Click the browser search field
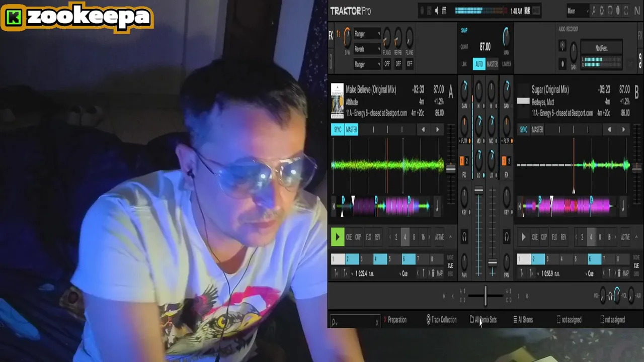644x362 pixels. coord(355,322)
